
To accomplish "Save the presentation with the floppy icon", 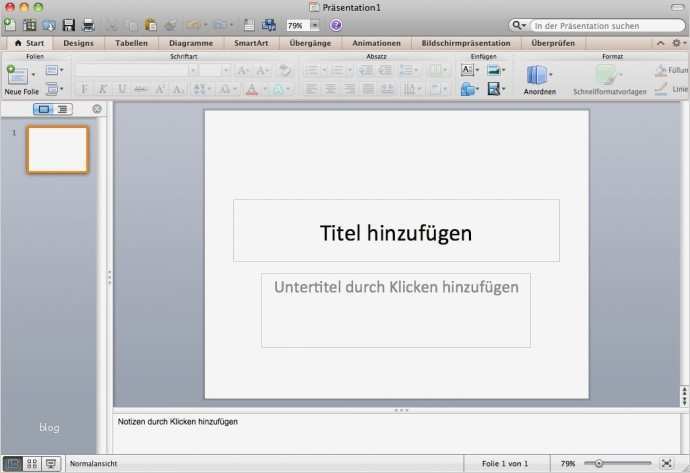I will (x=69, y=25).
